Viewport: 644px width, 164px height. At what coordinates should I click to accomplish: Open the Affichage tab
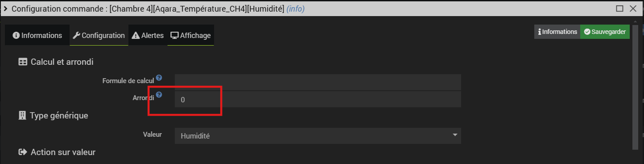[191, 35]
